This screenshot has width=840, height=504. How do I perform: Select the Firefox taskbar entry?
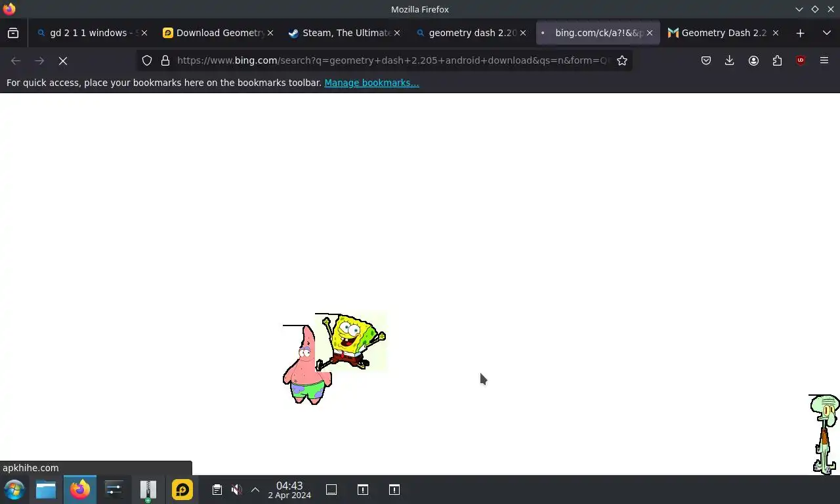click(80, 490)
